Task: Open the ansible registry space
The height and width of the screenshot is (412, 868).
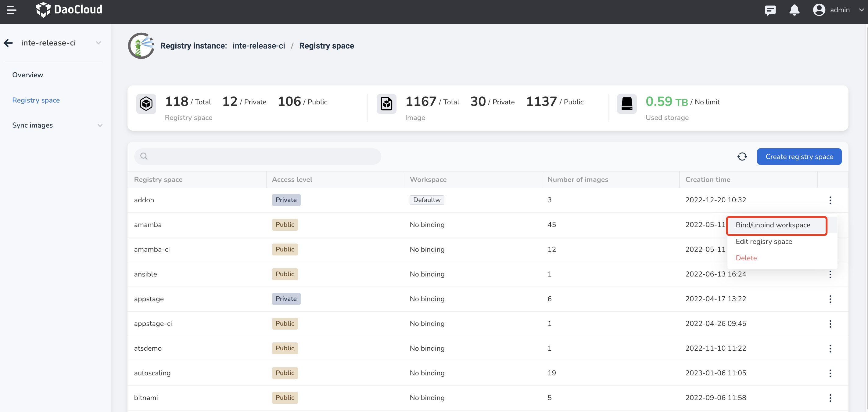Action: tap(145, 274)
